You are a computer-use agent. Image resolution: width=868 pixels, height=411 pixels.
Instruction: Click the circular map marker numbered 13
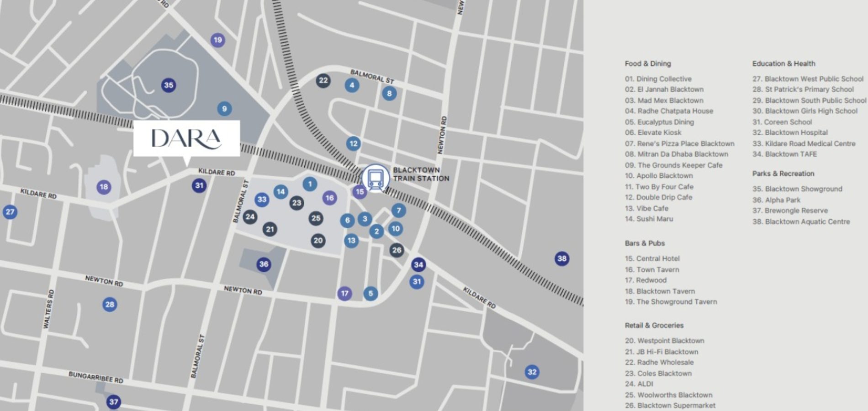click(x=351, y=241)
